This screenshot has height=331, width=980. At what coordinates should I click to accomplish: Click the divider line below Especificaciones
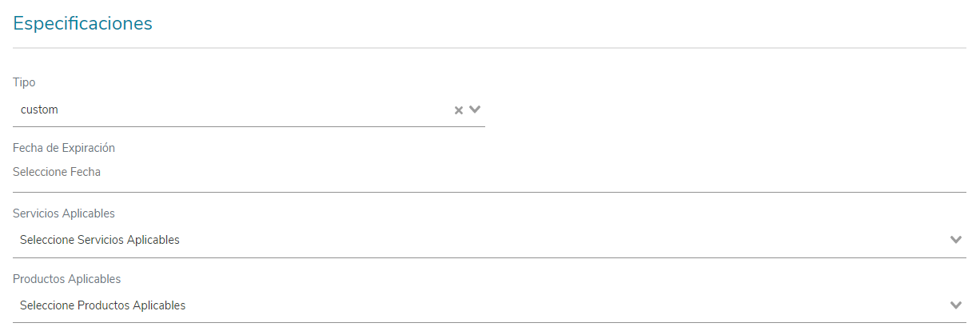click(x=489, y=48)
